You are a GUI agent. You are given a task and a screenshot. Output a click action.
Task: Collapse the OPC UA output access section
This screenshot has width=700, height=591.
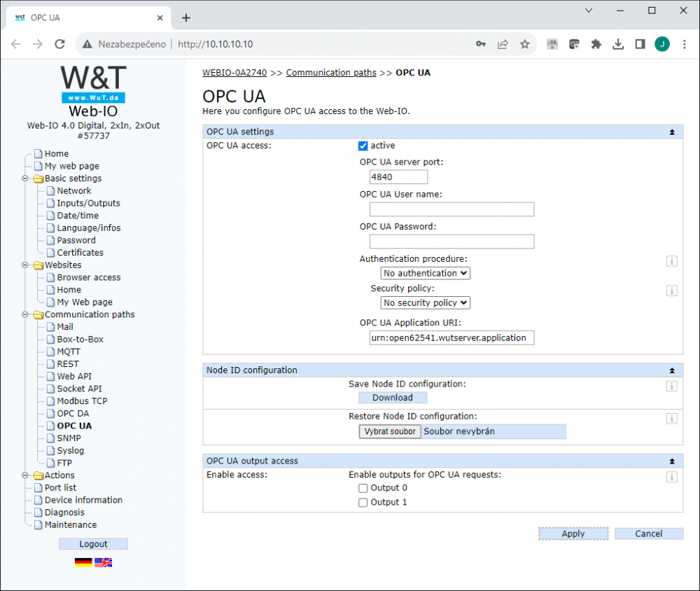click(672, 461)
